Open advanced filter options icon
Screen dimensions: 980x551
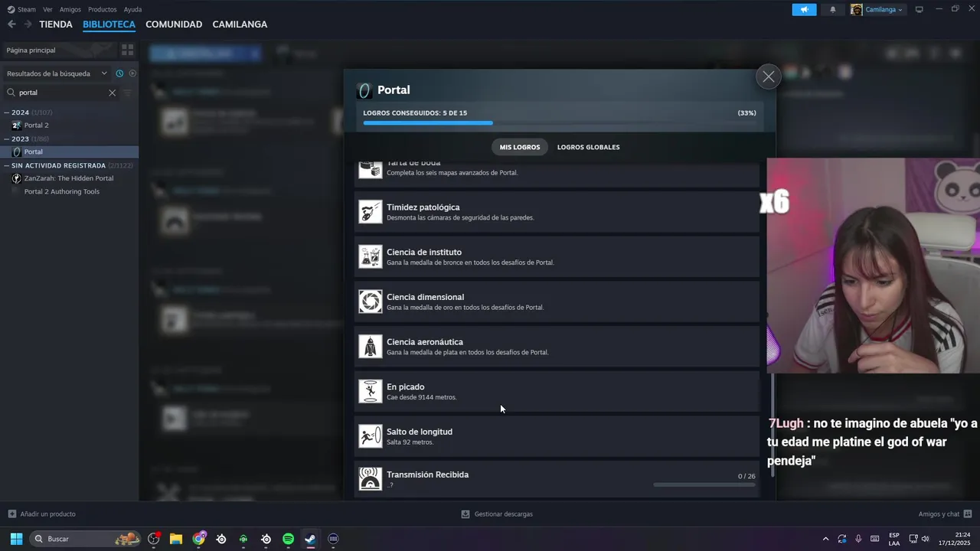pos(128,93)
